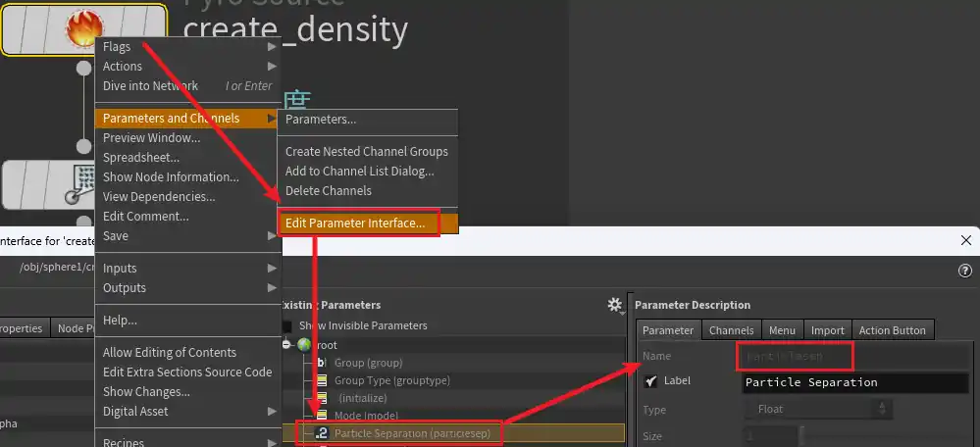Viewport: 980px width, 447px height.
Task: Choose Edit Parameter Interface from the submenu
Action: pos(355,223)
